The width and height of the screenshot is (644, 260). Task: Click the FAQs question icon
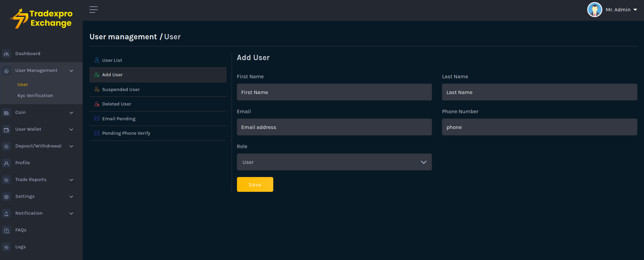(x=6, y=230)
